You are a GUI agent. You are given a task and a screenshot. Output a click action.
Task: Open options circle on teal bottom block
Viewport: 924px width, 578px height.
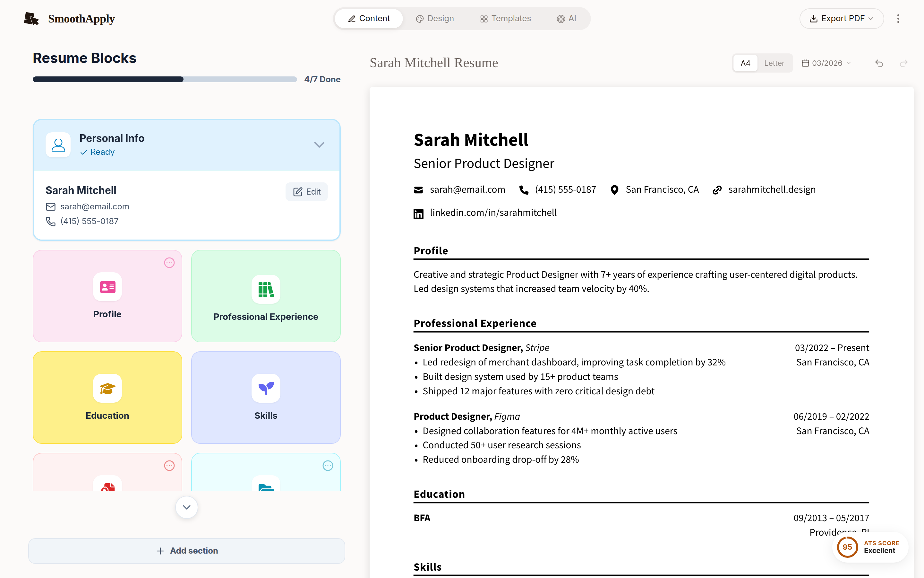[x=328, y=466]
